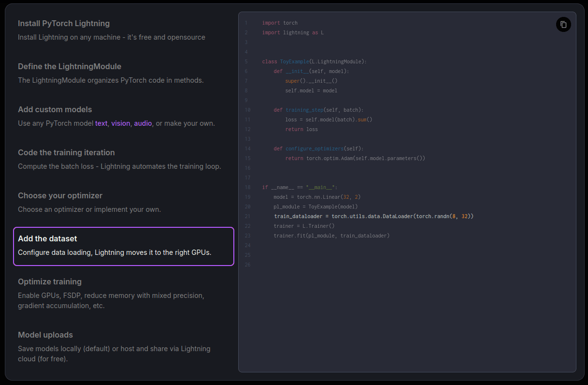Click the ToyExample class name in code

click(x=294, y=61)
